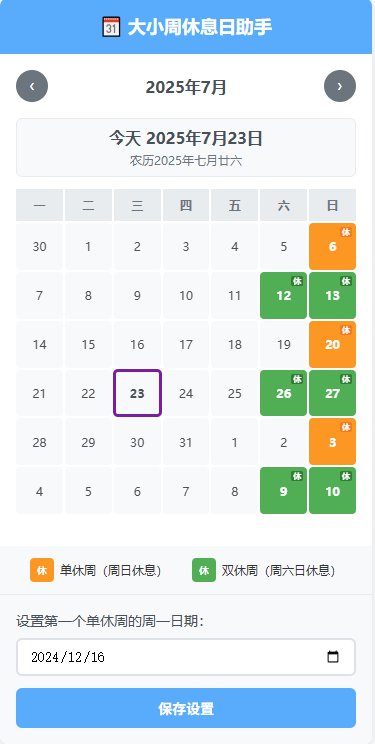Open date picker calendar icon in date field
375x744 pixels.
(333, 657)
